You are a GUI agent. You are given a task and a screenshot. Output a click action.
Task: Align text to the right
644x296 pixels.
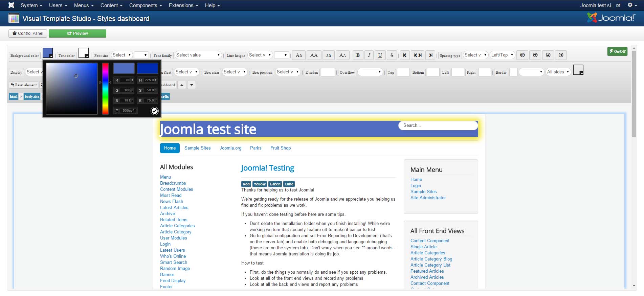click(430, 55)
